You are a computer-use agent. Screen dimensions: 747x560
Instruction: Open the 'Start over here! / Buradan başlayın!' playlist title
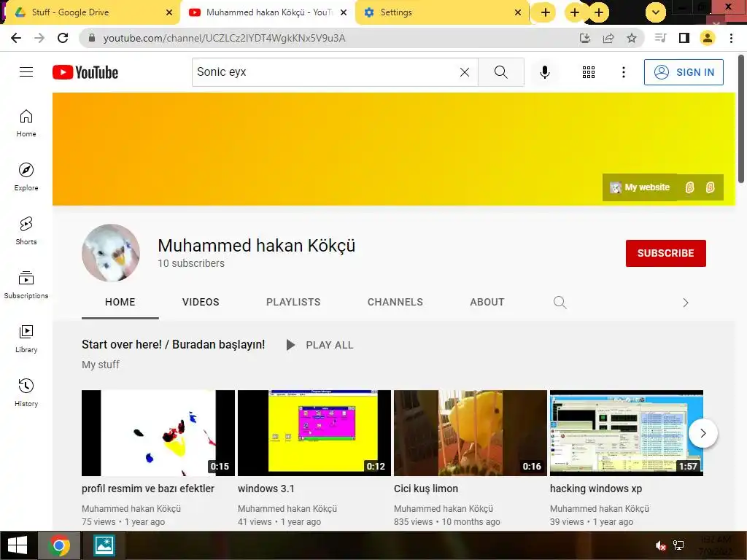coord(173,344)
